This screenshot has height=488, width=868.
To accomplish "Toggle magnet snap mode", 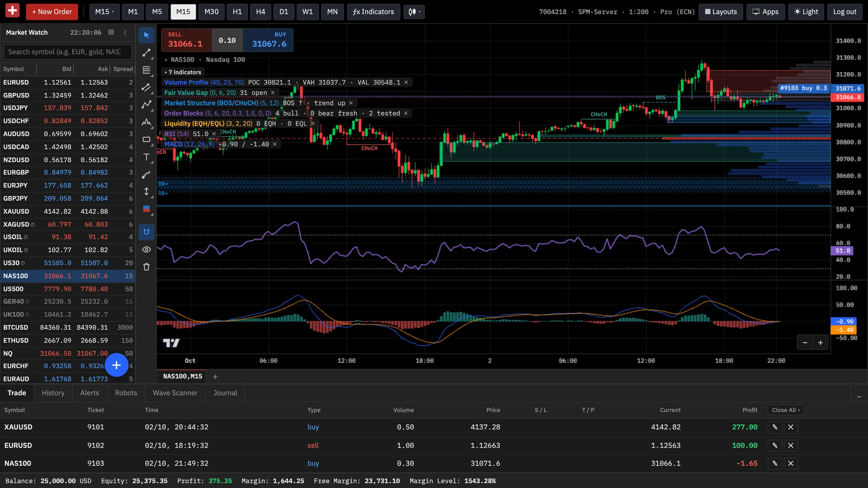I will coord(146,232).
